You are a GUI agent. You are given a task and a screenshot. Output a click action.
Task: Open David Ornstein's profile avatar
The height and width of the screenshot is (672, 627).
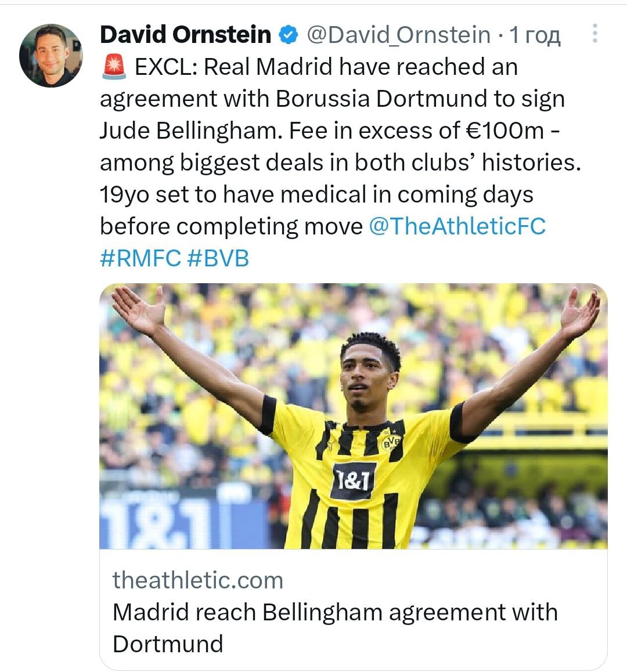(51, 56)
